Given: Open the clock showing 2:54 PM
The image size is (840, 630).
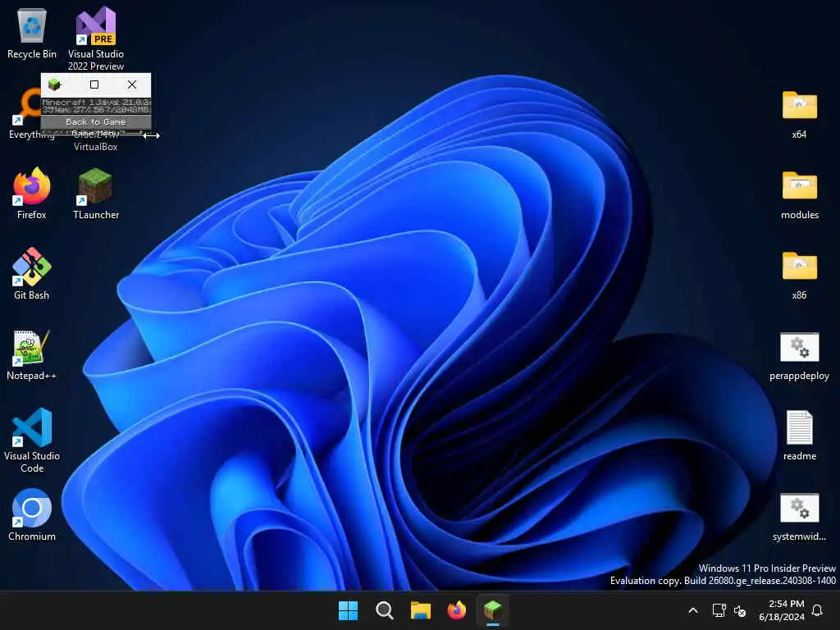Looking at the screenshot, I should click(782, 610).
